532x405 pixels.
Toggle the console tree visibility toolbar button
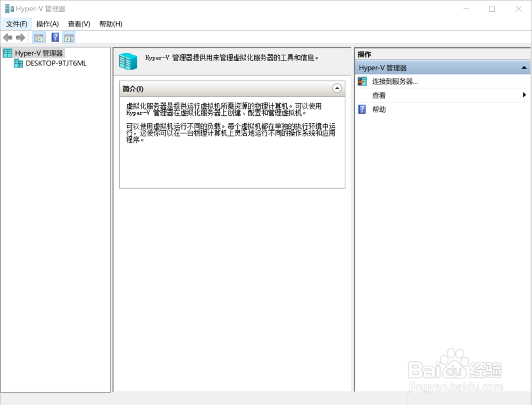point(38,37)
